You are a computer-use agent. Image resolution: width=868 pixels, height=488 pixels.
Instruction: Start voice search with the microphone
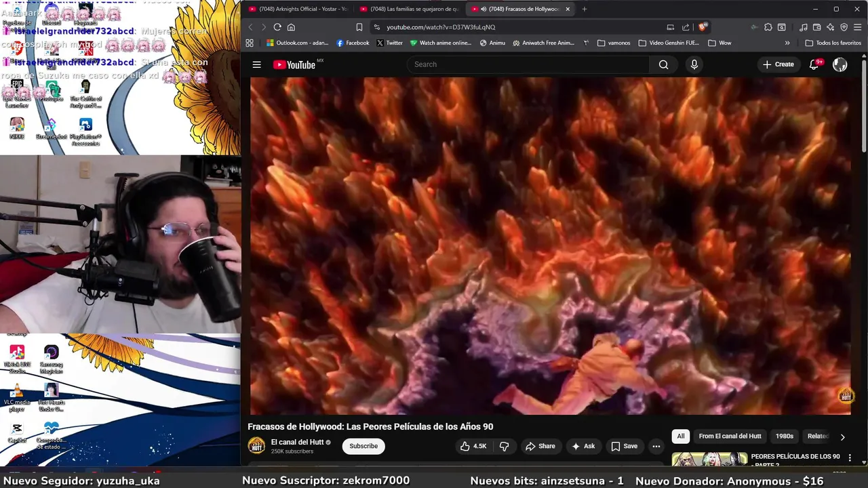coord(694,64)
